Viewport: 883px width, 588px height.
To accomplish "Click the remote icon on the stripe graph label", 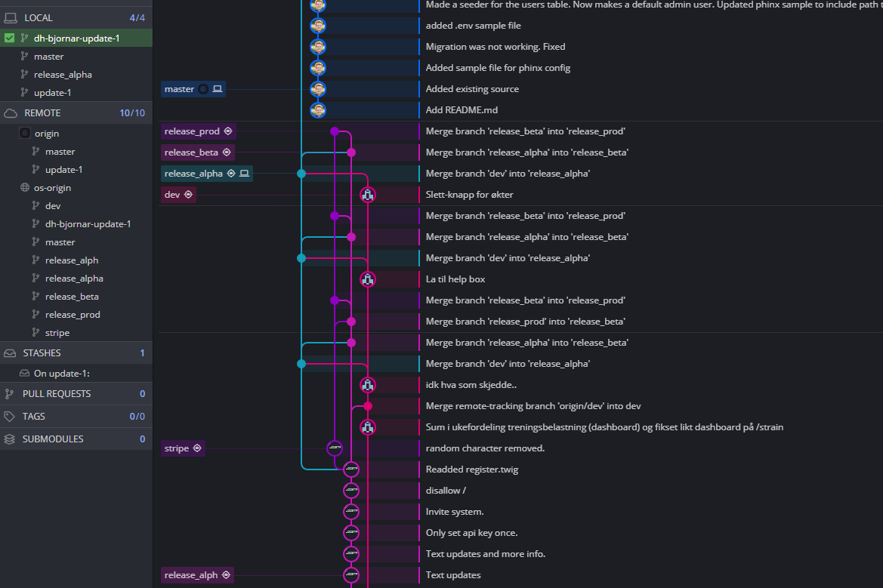I will (x=197, y=448).
